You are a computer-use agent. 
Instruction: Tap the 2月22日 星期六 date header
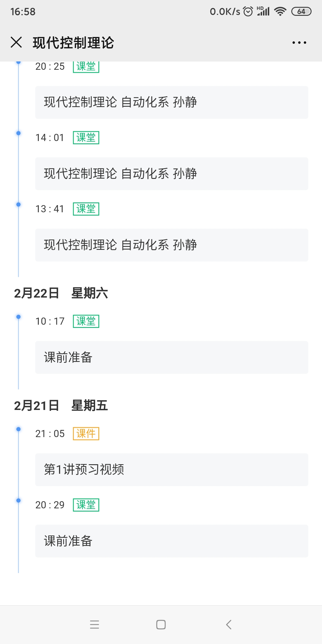pyautogui.click(x=61, y=293)
